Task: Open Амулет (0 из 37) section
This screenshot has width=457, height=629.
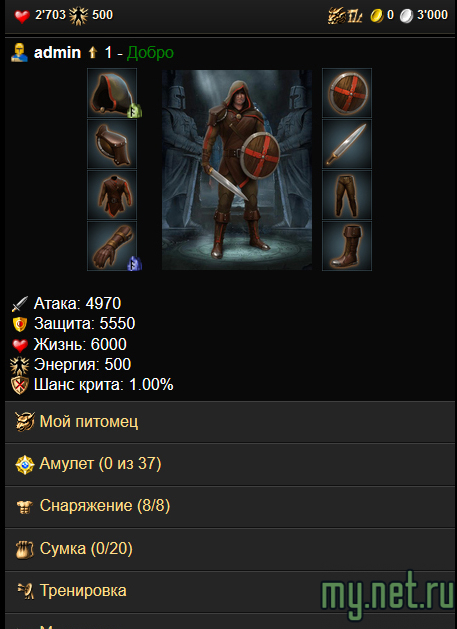Action: 228,465
